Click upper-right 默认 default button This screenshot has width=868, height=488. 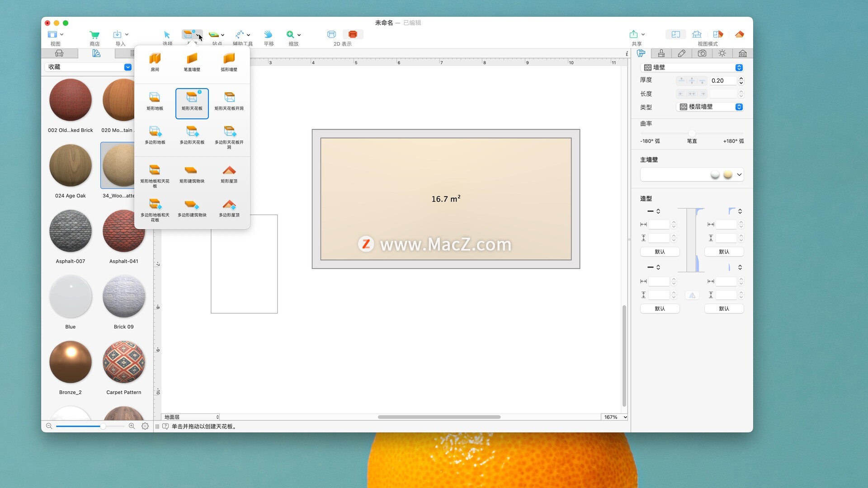tap(724, 252)
